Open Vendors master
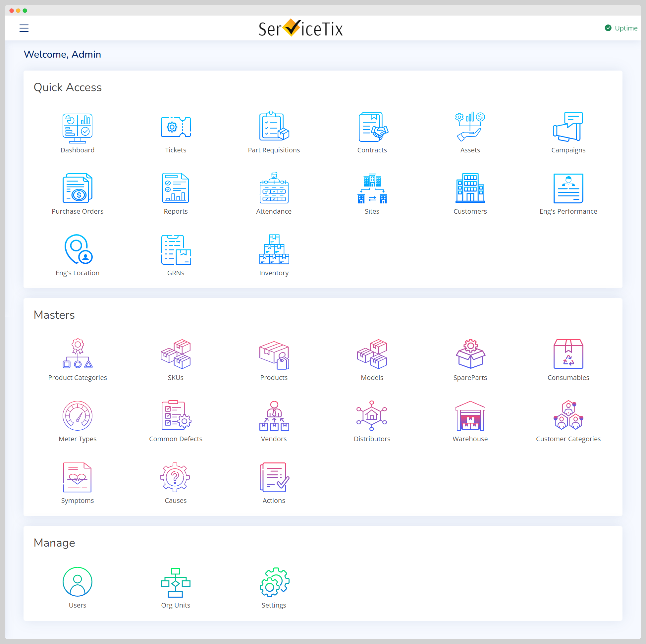646x644 pixels. pyautogui.click(x=274, y=416)
